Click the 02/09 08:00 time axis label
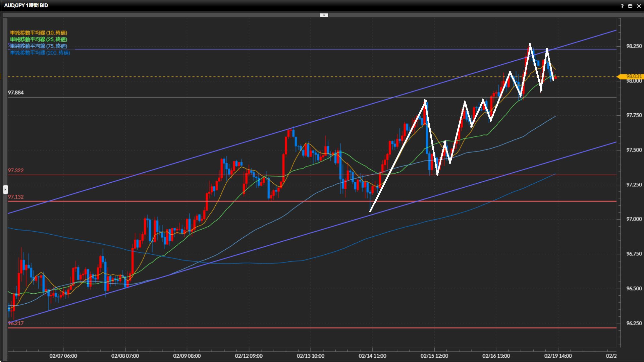644x362 pixels. tap(187, 356)
